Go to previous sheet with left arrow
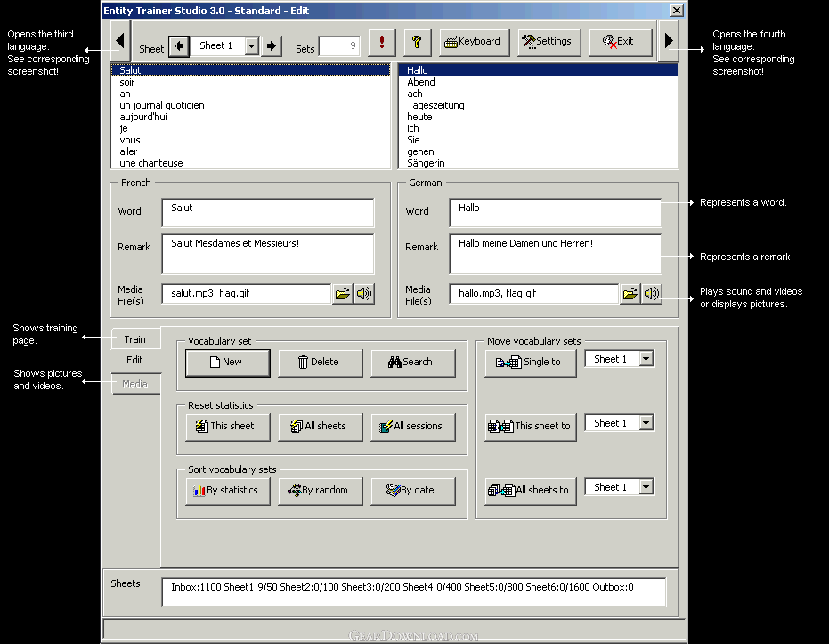The width and height of the screenshot is (829, 644). [179, 46]
